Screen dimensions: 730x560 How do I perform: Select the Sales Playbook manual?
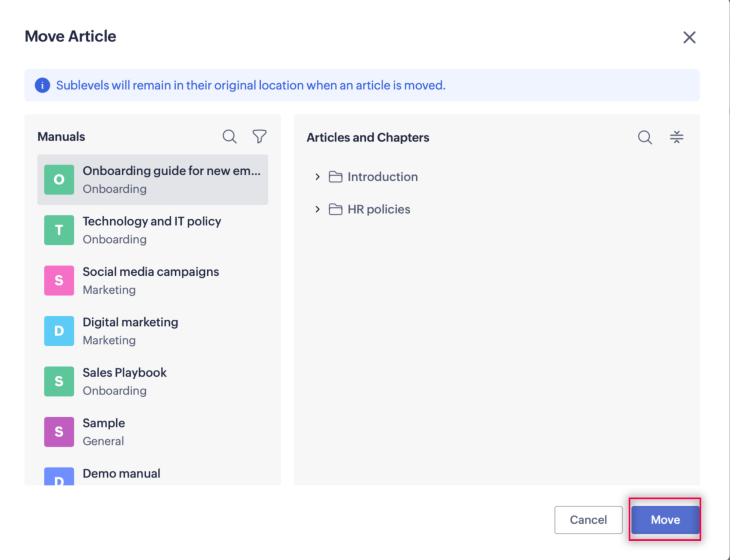(x=124, y=380)
